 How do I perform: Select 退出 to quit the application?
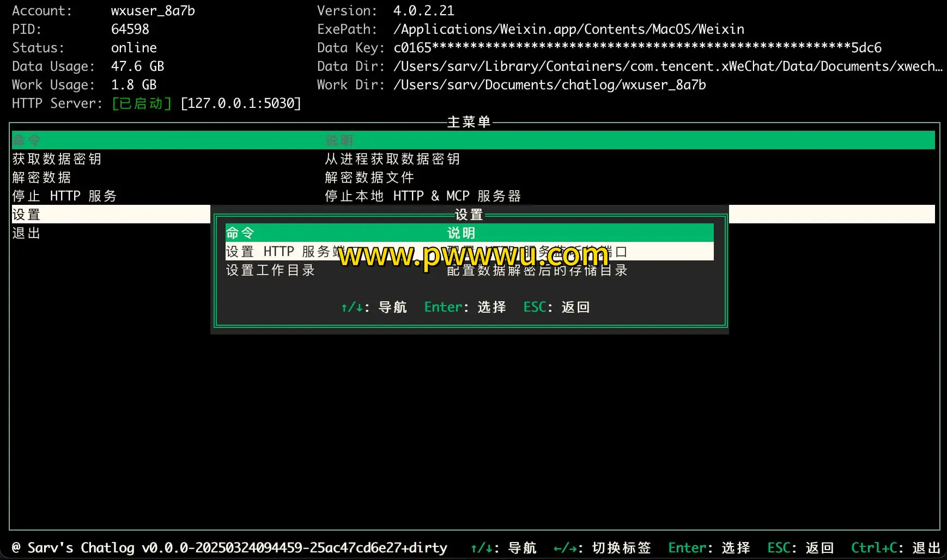pos(26,233)
